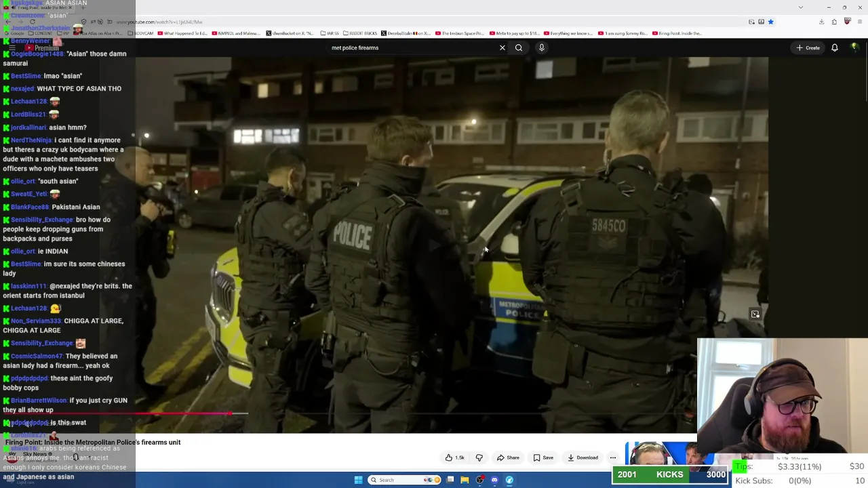
Task: Open the browser extensions puzzle icon
Action: pyautogui.click(x=834, y=22)
